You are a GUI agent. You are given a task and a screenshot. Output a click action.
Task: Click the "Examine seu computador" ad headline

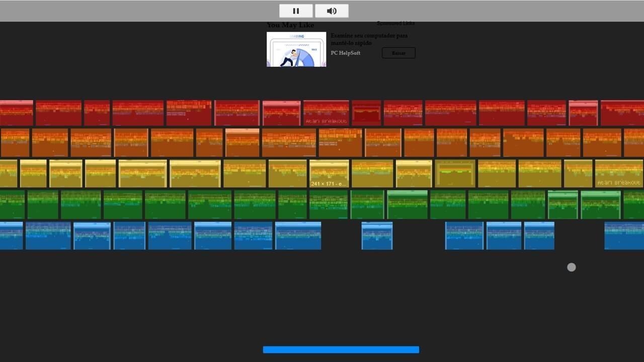[369, 39]
